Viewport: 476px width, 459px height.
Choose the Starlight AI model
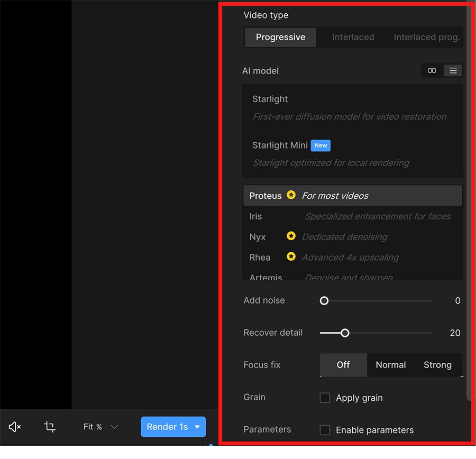(352, 108)
